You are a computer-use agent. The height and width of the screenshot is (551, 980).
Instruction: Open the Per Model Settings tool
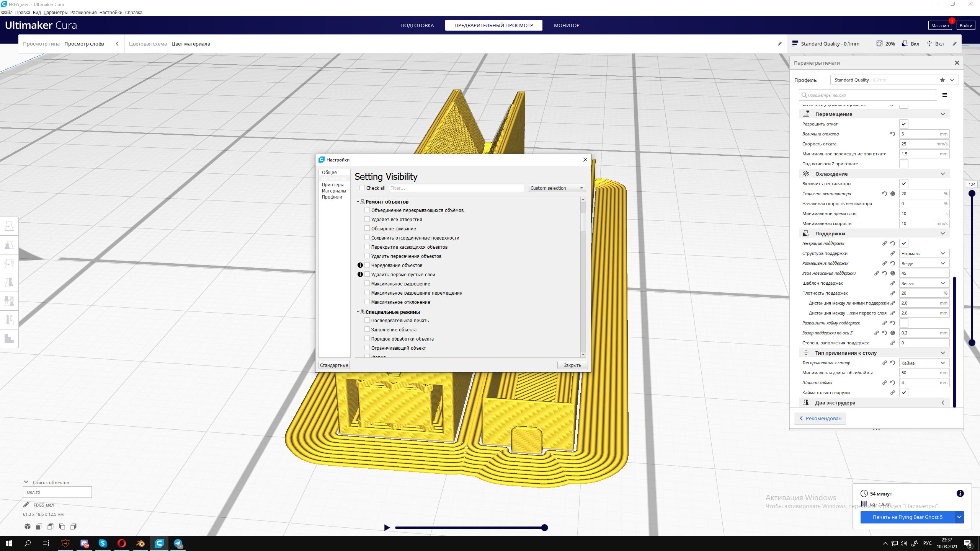[9, 301]
